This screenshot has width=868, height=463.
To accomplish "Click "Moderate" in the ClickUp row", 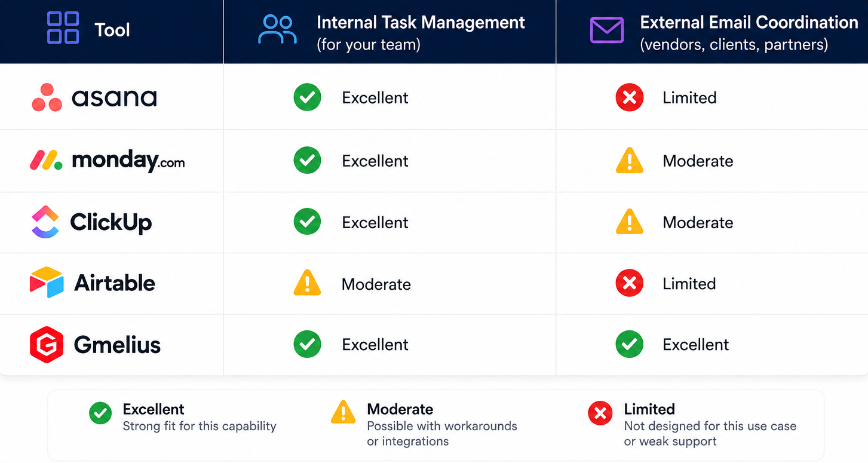I will coord(698,223).
